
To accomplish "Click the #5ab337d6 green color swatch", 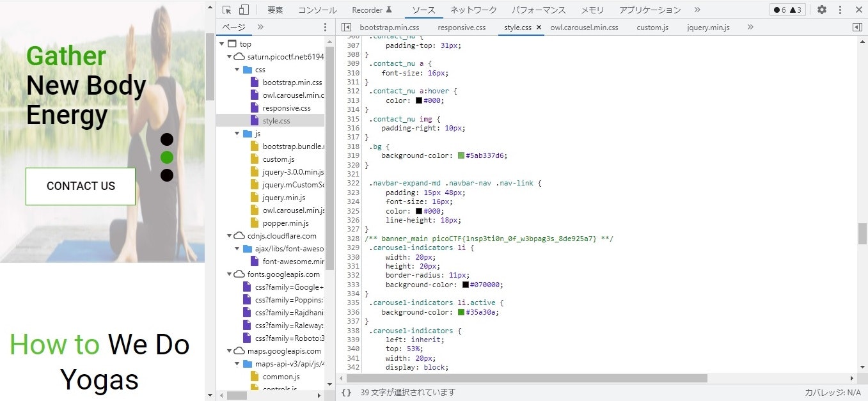I will tap(461, 155).
